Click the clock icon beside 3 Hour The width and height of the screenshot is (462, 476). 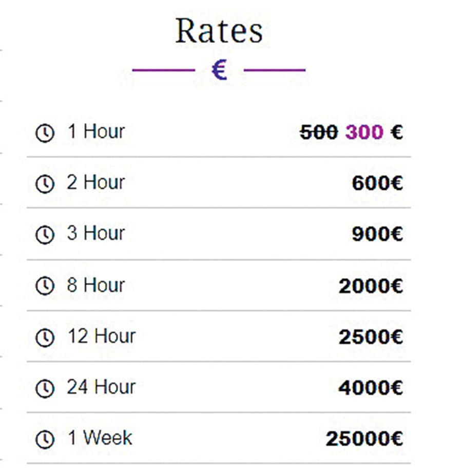coord(45,235)
